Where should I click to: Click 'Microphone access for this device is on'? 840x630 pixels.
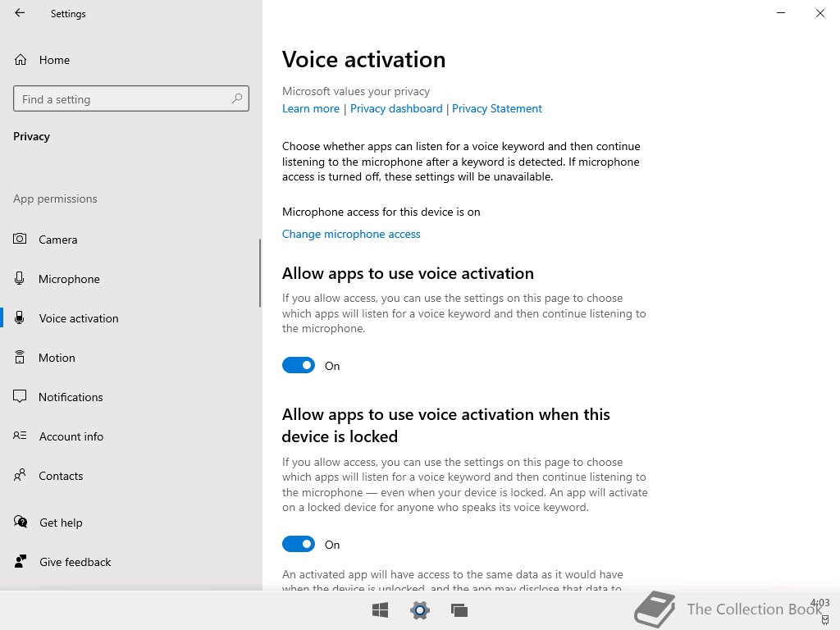click(381, 212)
